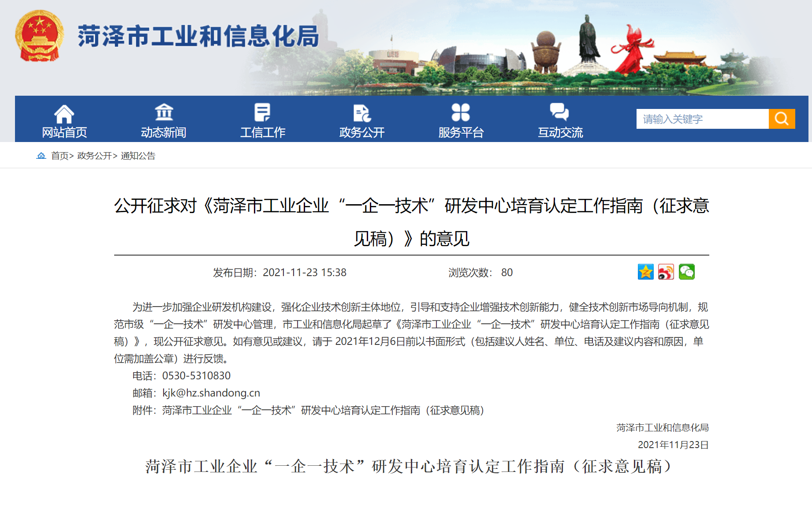Click the breadcrumb home icon
The height and width of the screenshot is (505, 812).
coord(41,156)
